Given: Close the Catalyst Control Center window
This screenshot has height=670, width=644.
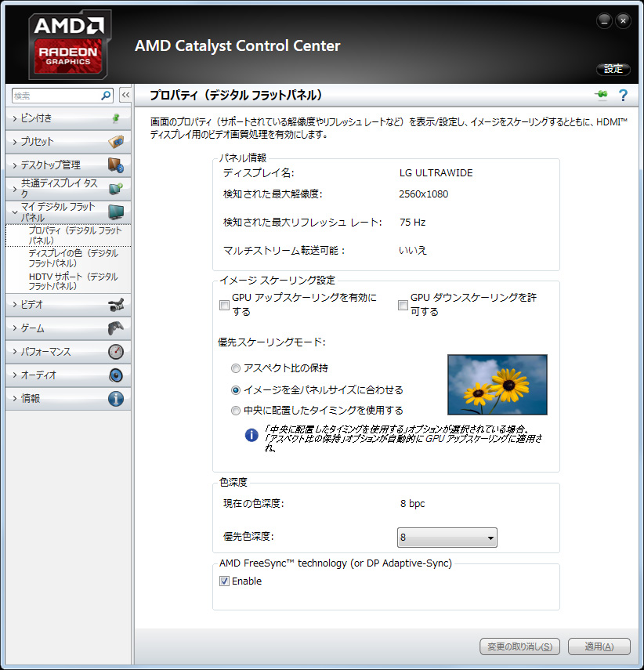Looking at the screenshot, I should tap(623, 20).
